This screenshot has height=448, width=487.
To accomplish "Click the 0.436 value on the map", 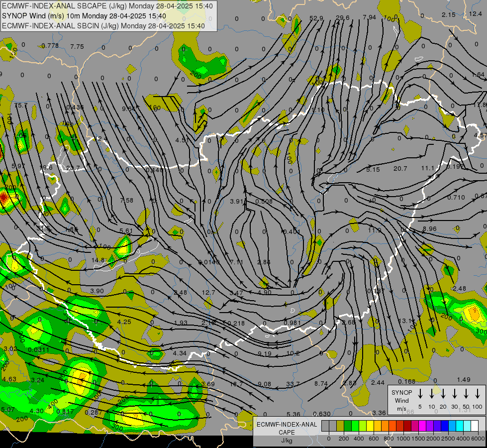I will coord(75,107).
